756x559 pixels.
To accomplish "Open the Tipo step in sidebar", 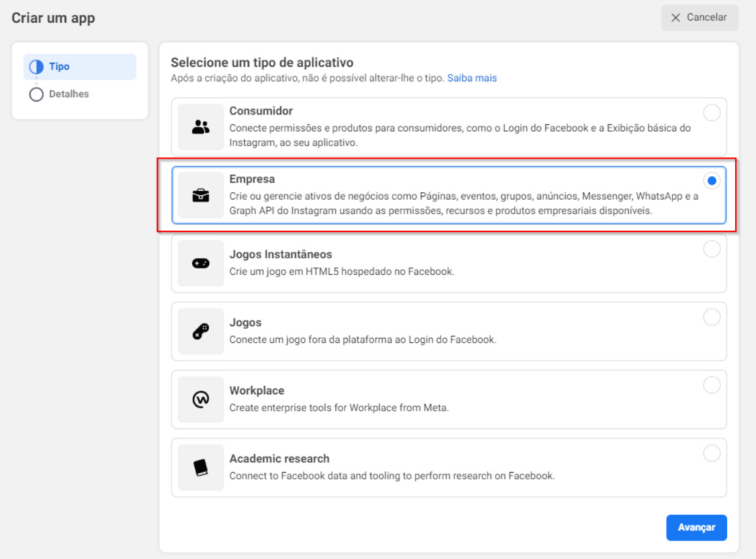I will click(x=80, y=67).
